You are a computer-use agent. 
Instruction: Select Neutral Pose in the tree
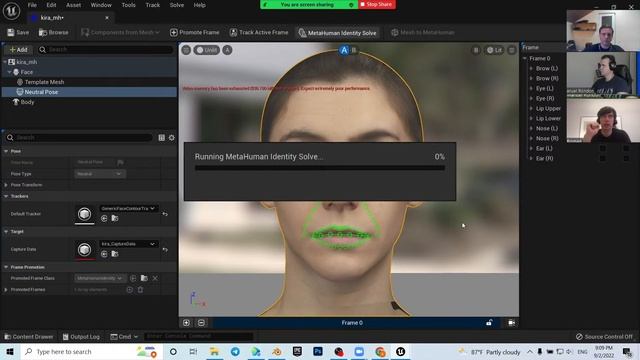[x=41, y=92]
